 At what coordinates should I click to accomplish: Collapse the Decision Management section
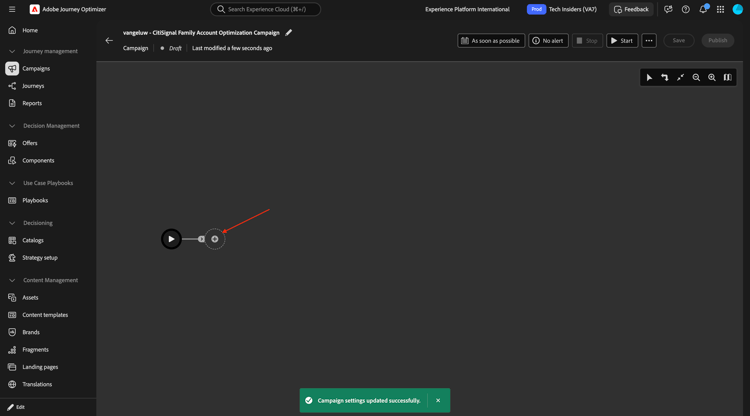coord(12,126)
